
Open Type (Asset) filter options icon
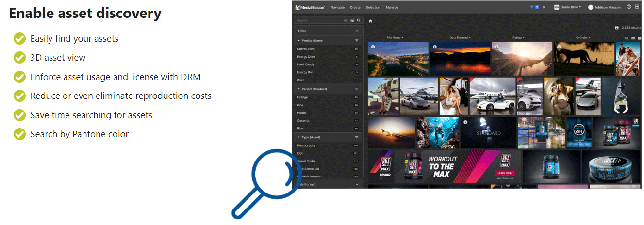tap(357, 137)
